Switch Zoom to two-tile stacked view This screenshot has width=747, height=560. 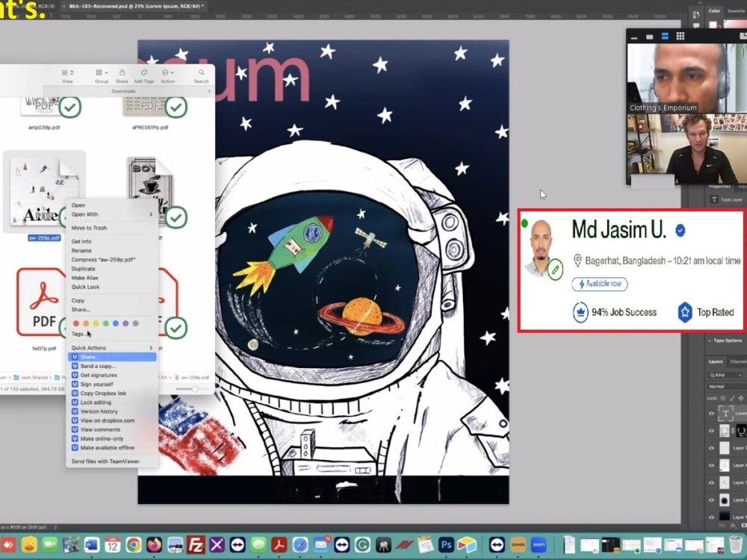coord(665,36)
